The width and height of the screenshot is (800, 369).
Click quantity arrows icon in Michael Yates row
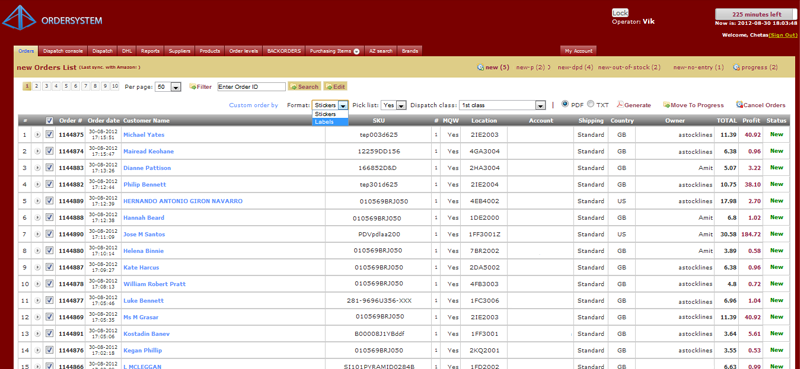pyautogui.click(x=436, y=135)
